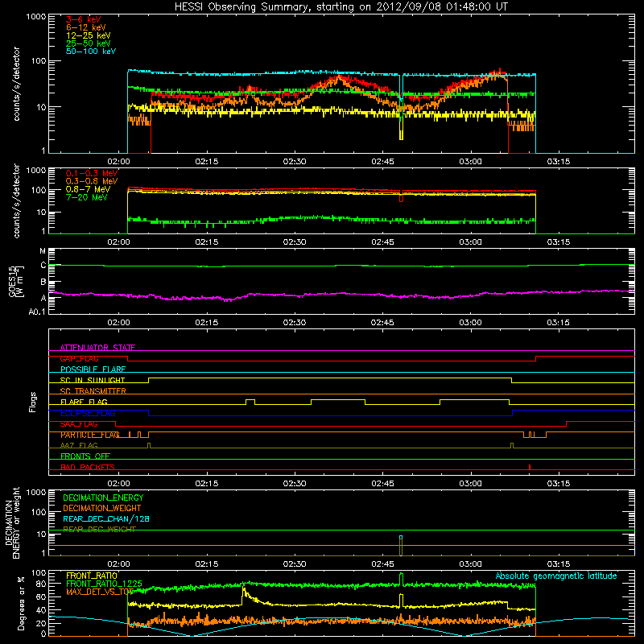Click the 02:15 tick label under the decimation panel
Viewport: 644px width, 644px height.
pyautogui.click(x=207, y=564)
